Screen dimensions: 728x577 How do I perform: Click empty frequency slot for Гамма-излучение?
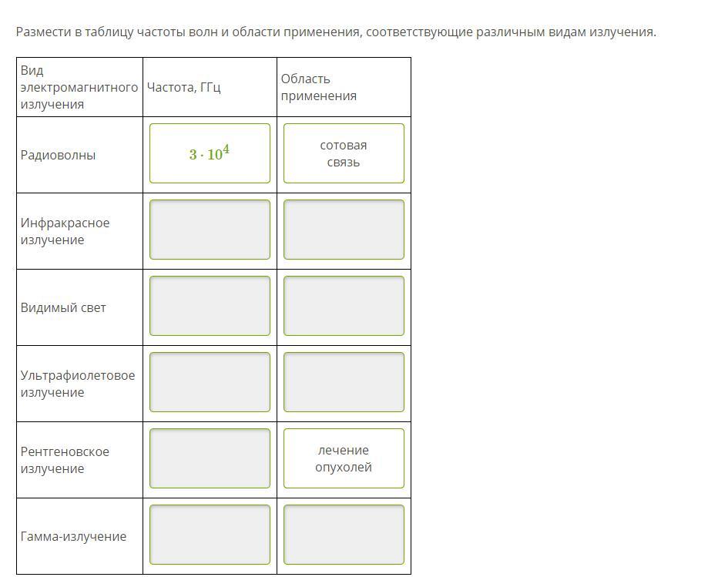tap(210, 535)
